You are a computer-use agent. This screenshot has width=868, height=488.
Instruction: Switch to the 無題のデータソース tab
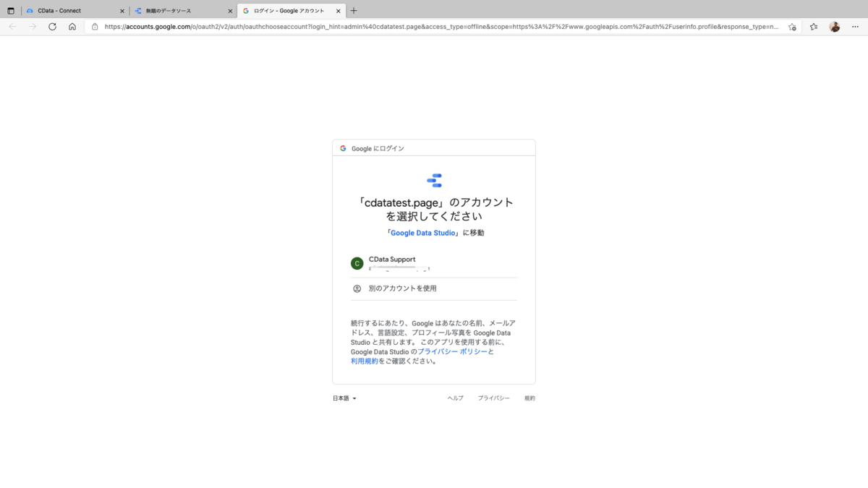tap(183, 11)
